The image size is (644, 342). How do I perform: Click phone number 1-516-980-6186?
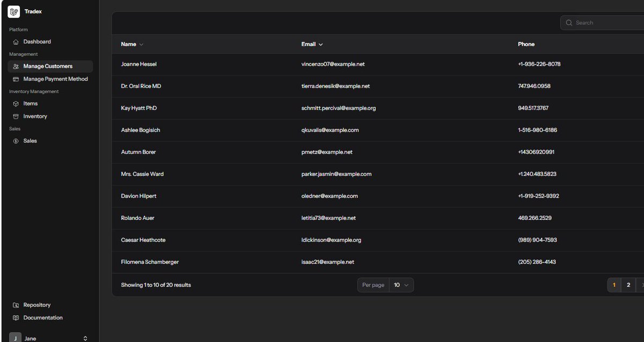tap(537, 130)
